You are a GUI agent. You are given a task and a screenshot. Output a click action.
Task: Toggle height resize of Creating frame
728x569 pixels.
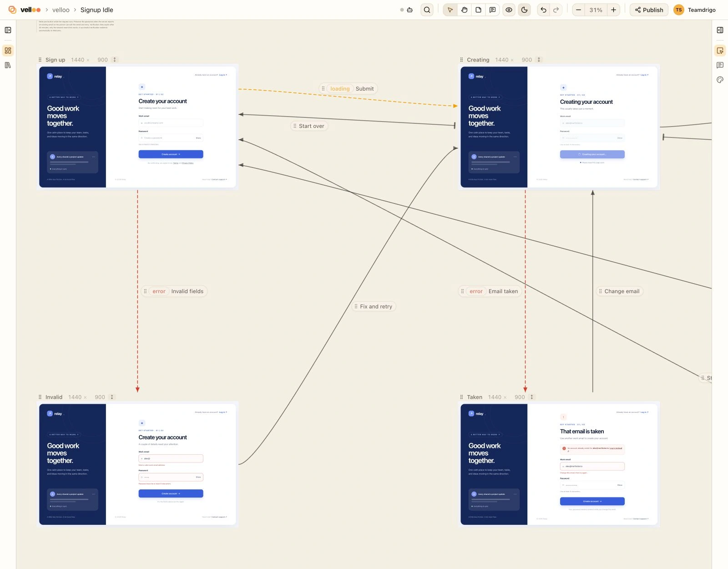click(x=539, y=60)
